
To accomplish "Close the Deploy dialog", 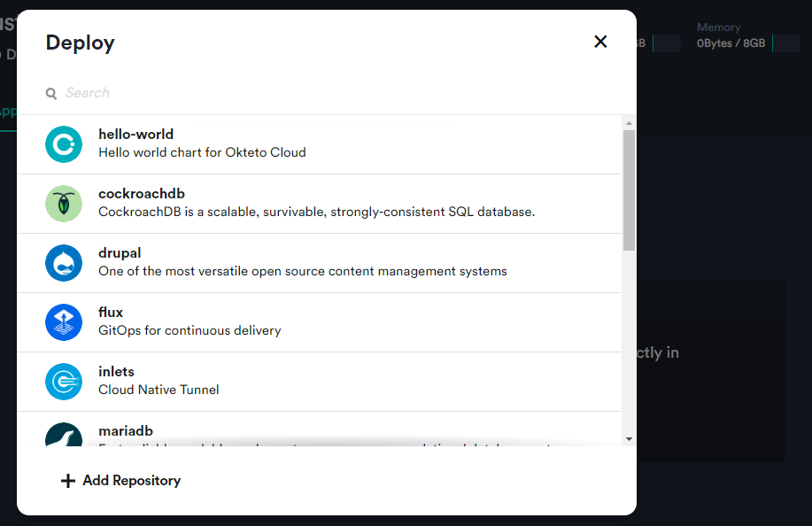I will click(x=600, y=42).
